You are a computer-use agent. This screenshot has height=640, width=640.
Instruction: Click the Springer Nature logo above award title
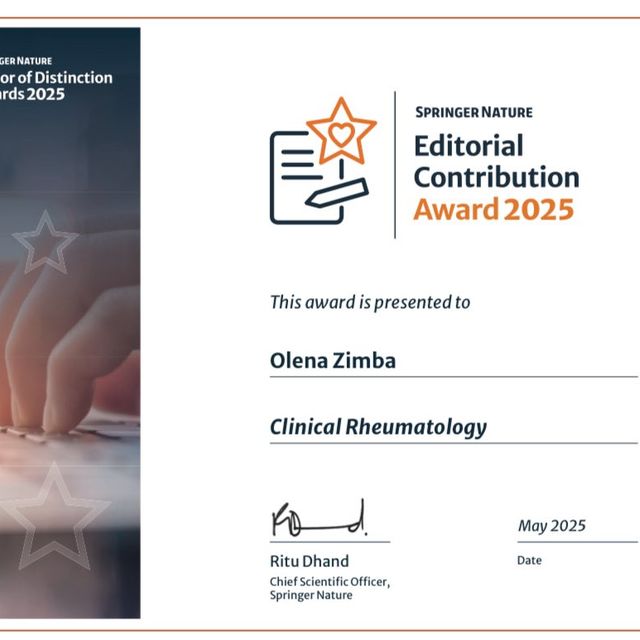coord(474,112)
